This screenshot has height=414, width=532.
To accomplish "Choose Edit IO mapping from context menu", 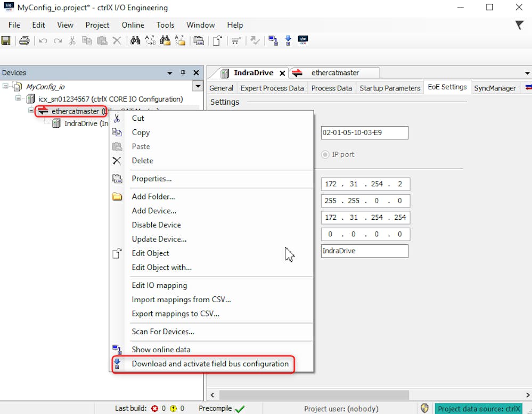I will [x=211, y=285].
